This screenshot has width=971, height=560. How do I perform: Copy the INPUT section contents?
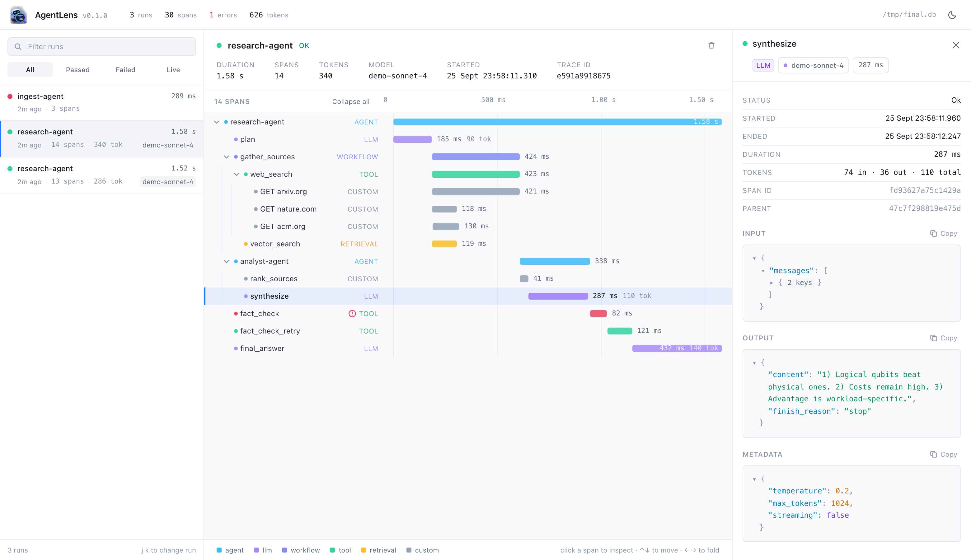tap(943, 233)
